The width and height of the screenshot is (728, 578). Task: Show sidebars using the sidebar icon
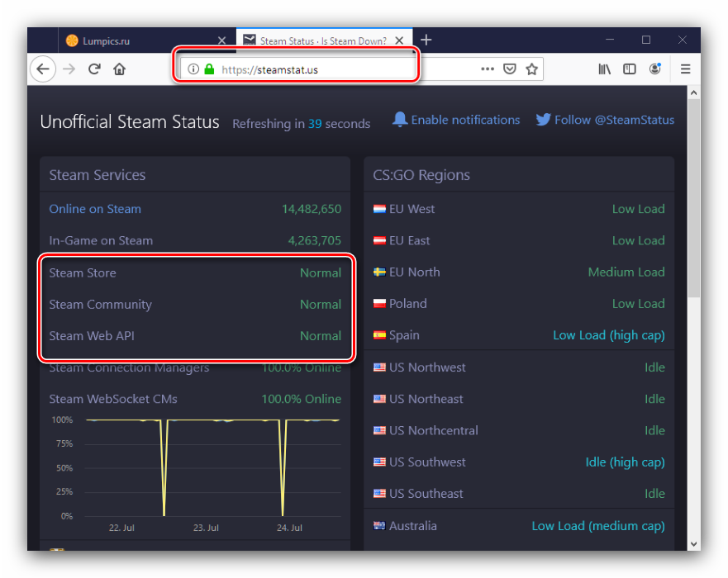click(x=630, y=69)
